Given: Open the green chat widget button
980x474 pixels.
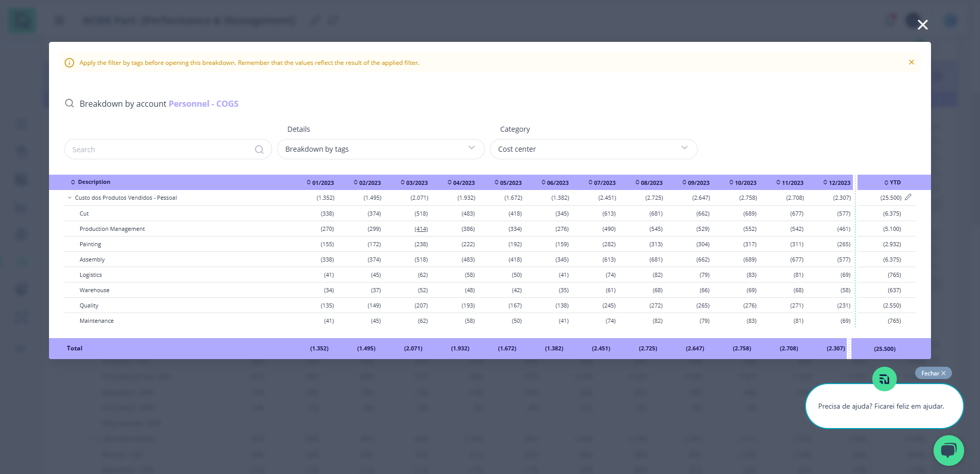Looking at the screenshot, I should pyautogui.click(x=949, y=450).
